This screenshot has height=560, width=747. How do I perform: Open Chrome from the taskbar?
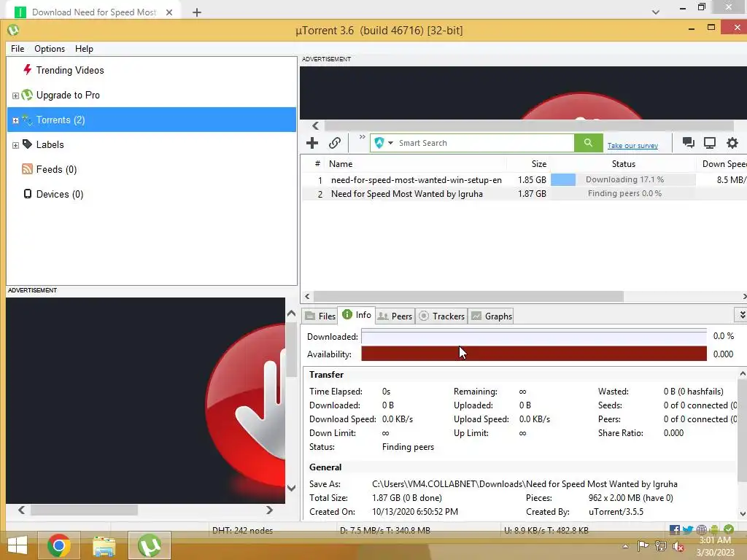[x=59, y=545]
